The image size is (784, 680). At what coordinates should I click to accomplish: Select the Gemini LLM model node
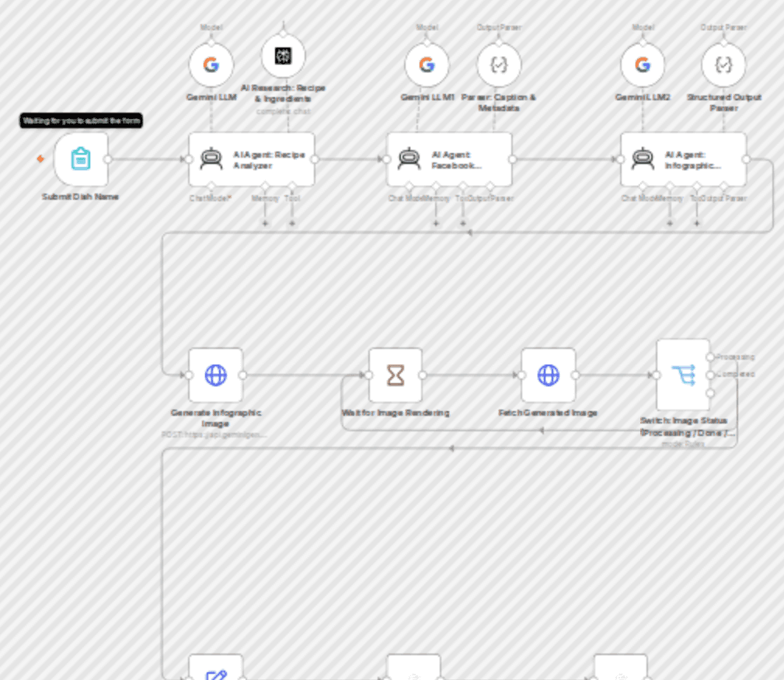[211, 65]
